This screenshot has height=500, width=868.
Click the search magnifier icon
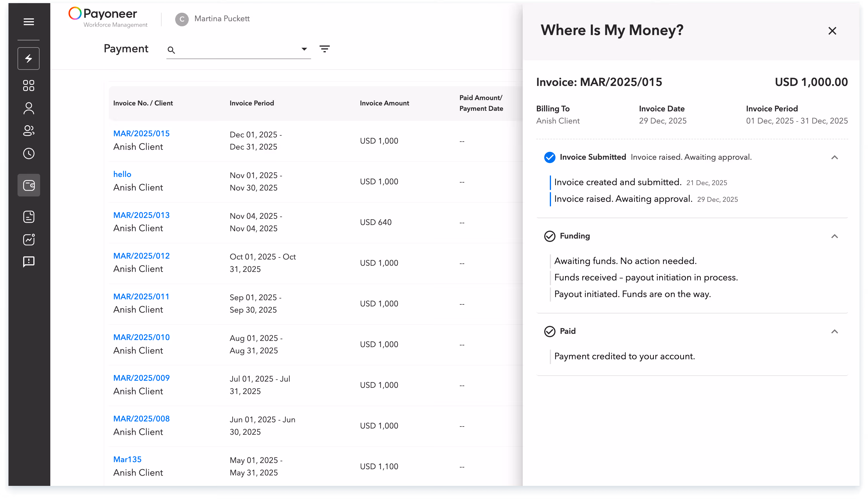(171, 50)
